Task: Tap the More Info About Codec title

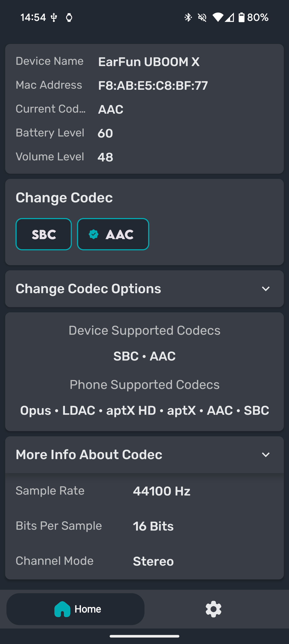Action: click(x=89, y=455)
